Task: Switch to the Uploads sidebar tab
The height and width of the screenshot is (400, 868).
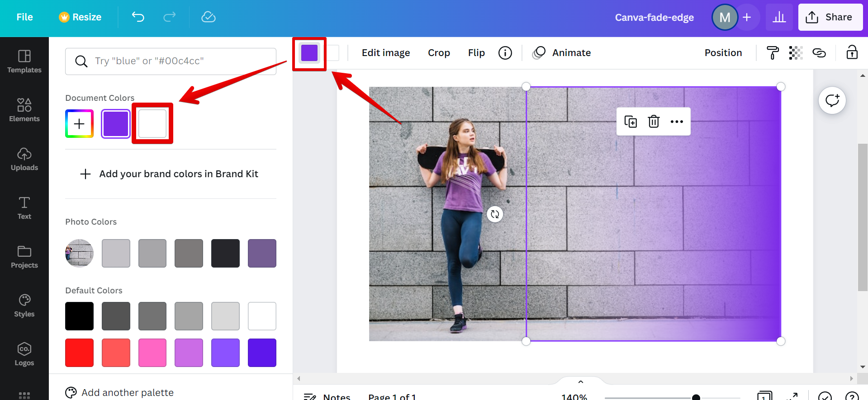Action: 24,159
